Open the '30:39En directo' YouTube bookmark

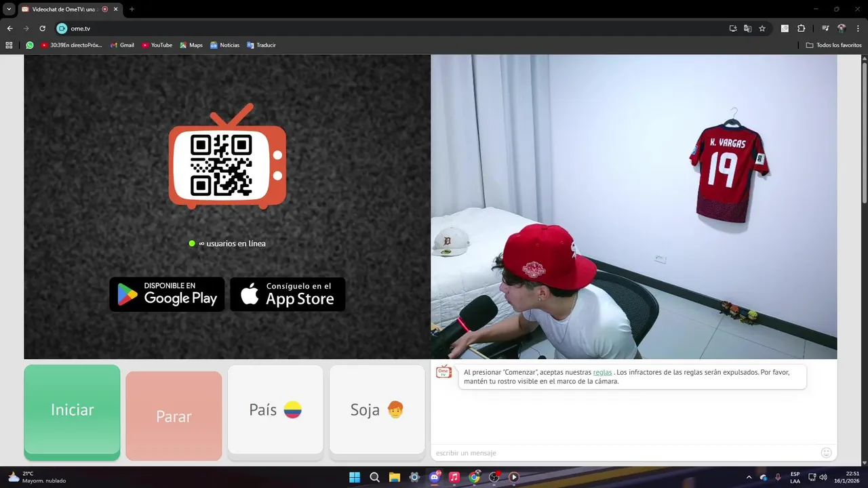[x=71, y=45]
